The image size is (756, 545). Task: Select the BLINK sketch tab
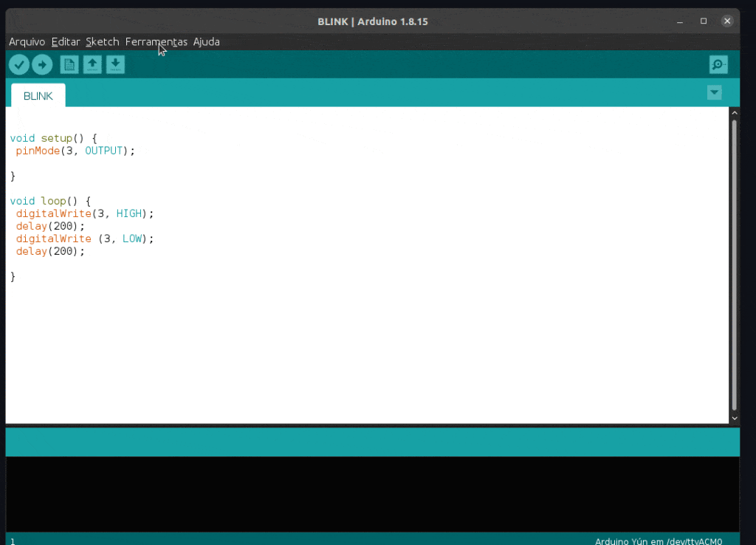tap(38, 95)
